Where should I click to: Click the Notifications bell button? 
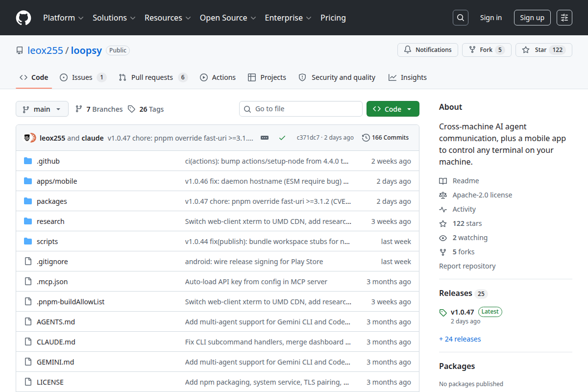click(428, 50)
